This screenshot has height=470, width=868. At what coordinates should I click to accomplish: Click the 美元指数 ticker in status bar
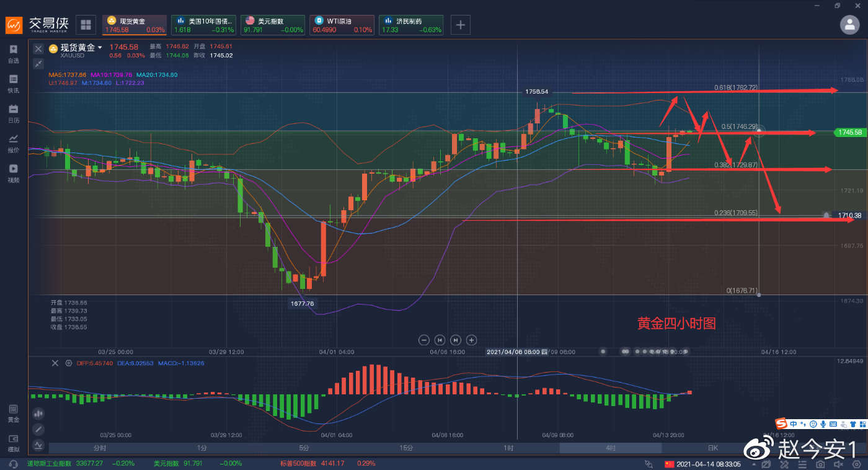[198, 464]
